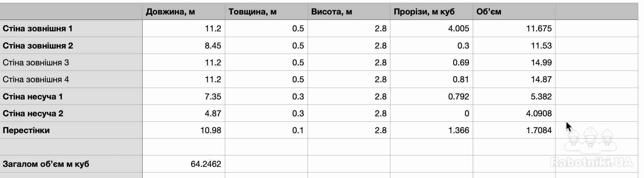Select the Загалом об'єм м куб label cell
Viewport: 644px width, 178px height.
coord(71,164)
